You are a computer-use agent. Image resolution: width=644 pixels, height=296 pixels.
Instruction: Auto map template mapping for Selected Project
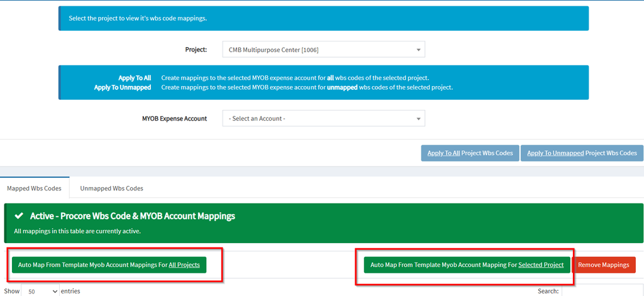pos(467,265)
